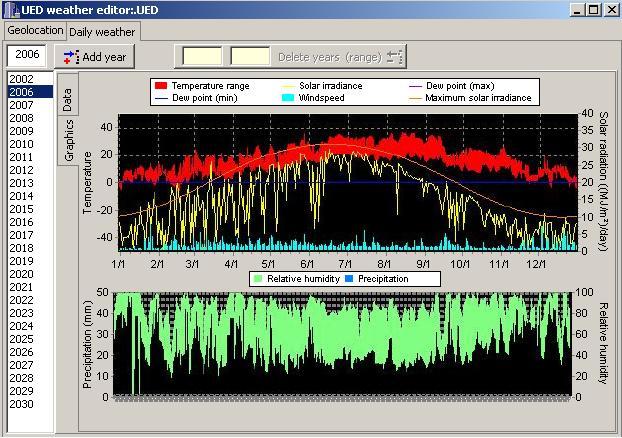Screen dimensions: 622x438
Task: Select year 2025 in the list
Action: pos(30,339)
